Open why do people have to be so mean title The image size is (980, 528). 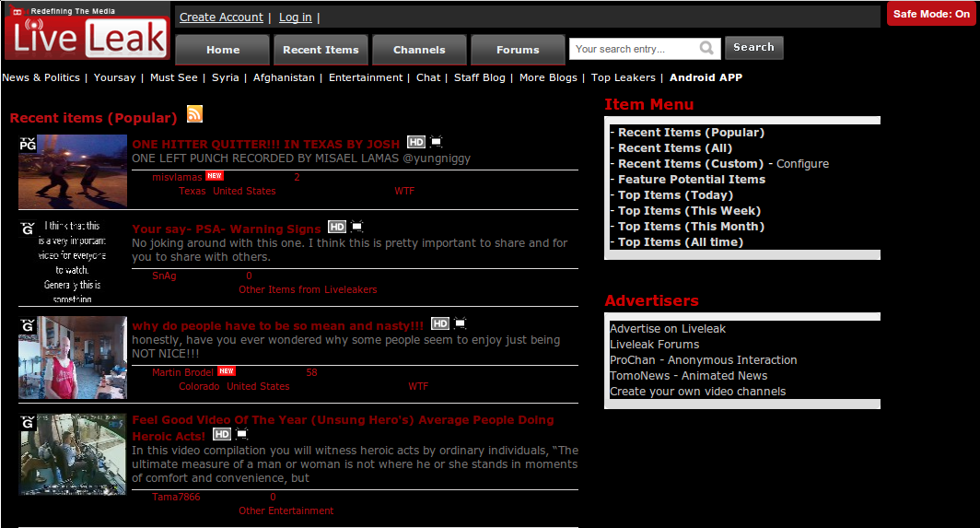[277, 326]
